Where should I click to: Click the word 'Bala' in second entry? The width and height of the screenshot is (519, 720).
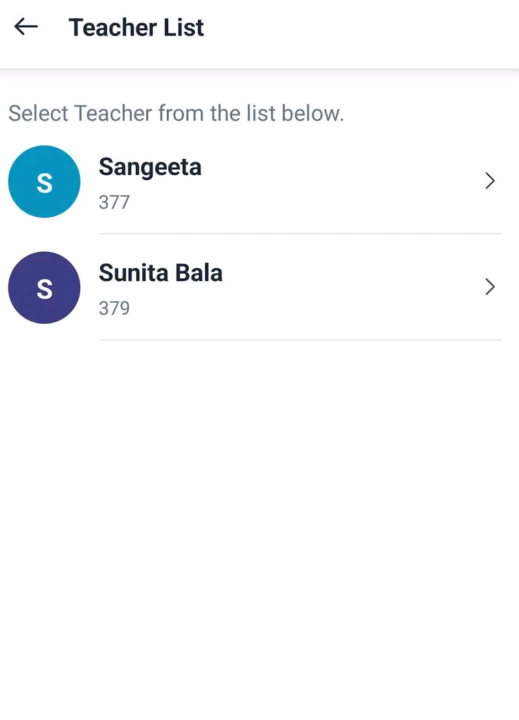[x=199, y=273]
